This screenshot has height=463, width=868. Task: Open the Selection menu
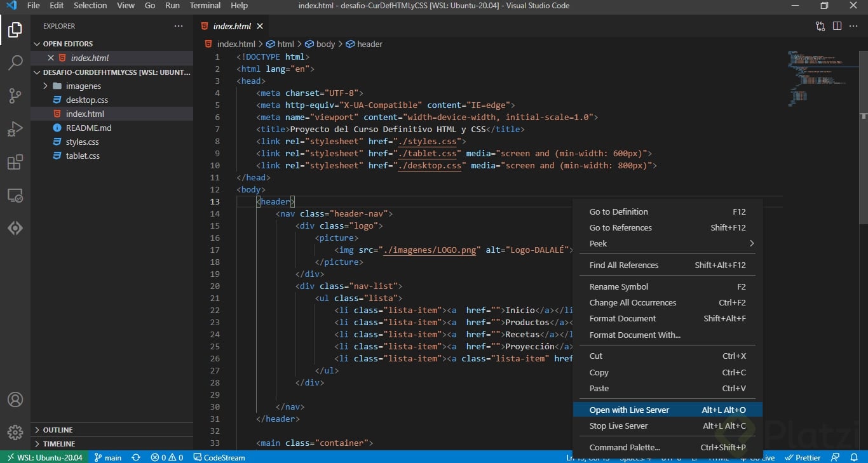[90, 6]
